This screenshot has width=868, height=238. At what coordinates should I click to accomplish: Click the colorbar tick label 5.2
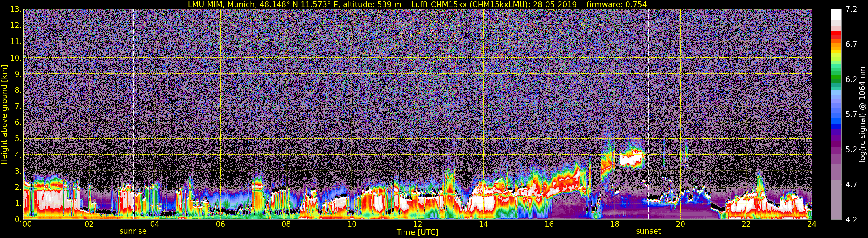(851, 150)
